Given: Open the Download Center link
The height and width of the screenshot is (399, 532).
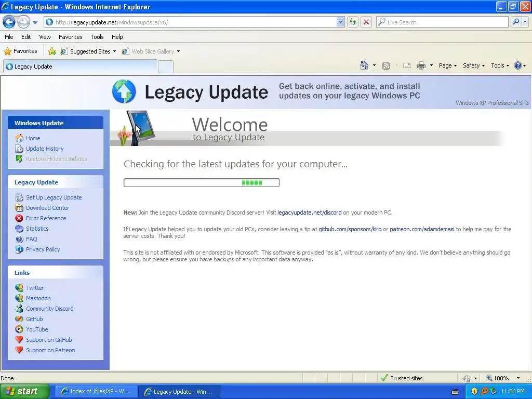Looking at the screenshot, I should point(47,208).
